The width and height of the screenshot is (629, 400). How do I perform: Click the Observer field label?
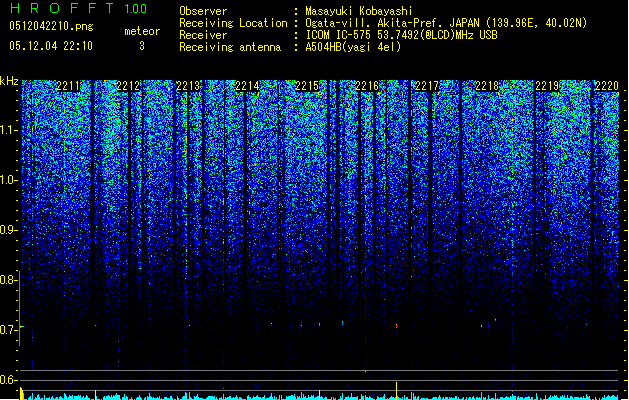coord(203,11)
